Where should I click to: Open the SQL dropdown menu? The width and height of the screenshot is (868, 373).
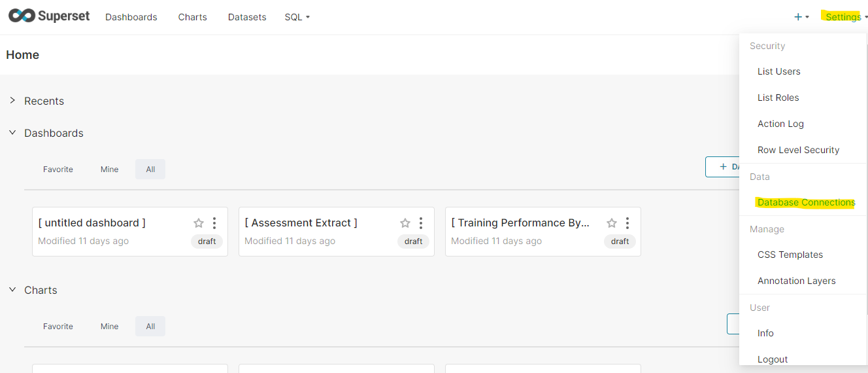[x=297, y=17]
